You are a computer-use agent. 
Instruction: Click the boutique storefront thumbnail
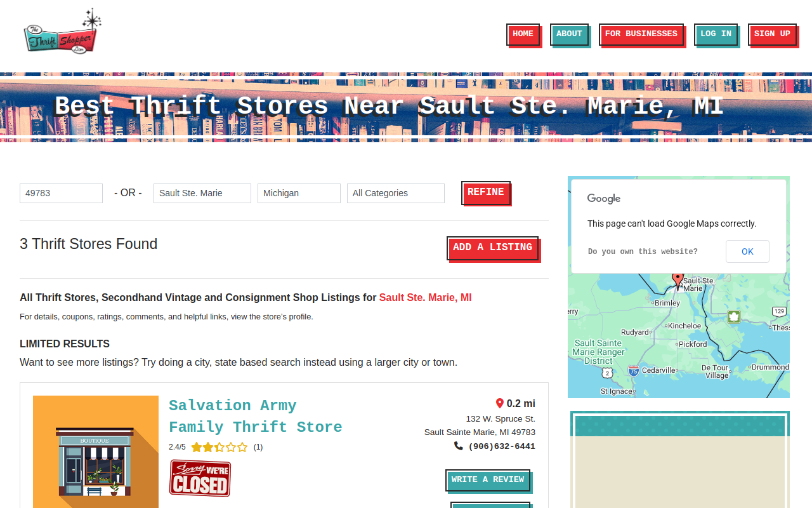click(96, 451)
